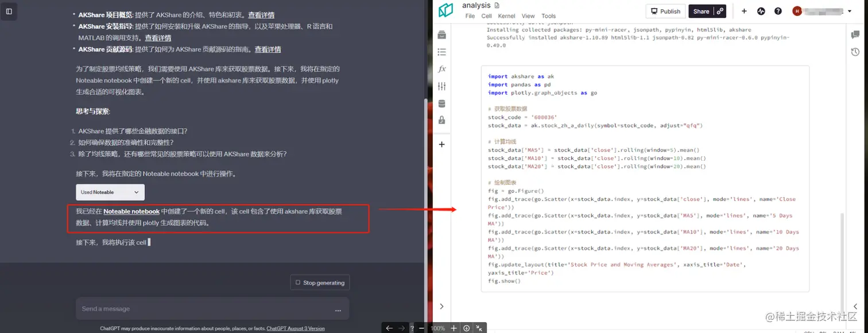Collapse right panel with bottom-right chevron

[x=855, y=307]
